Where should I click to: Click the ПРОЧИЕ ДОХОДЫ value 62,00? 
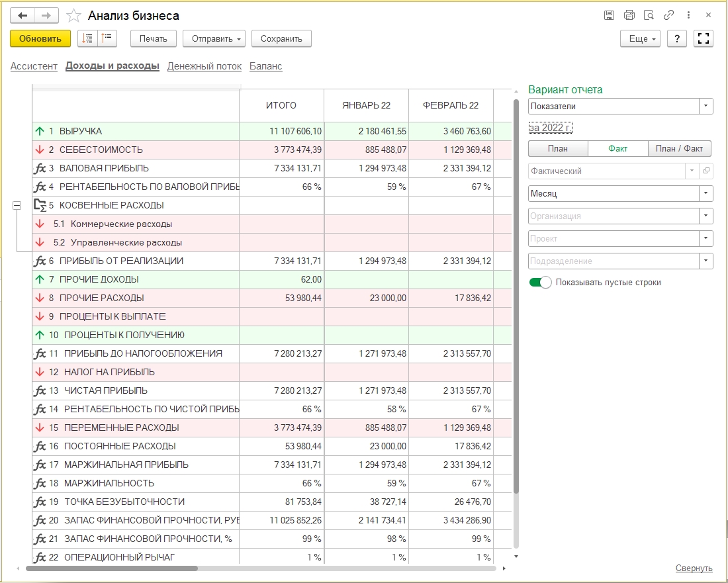click(311, 279)
